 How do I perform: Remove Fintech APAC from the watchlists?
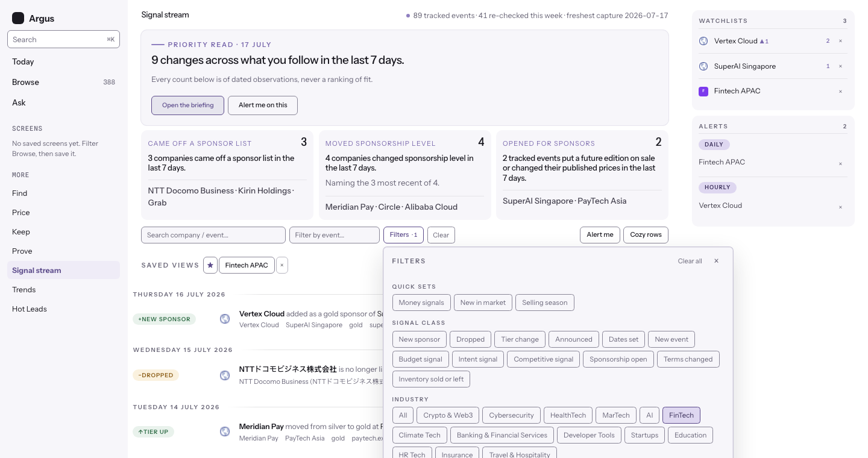[840, 92]
